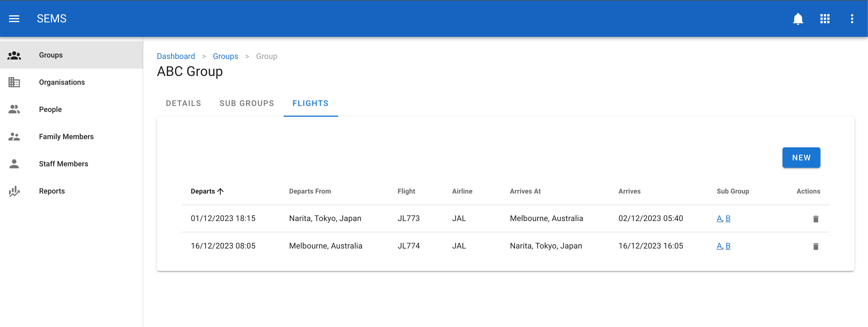The height and width of the screenshot is (327, 868).
Task: Navigate to People in the sidebar
Action: click(x=50, y=110)
